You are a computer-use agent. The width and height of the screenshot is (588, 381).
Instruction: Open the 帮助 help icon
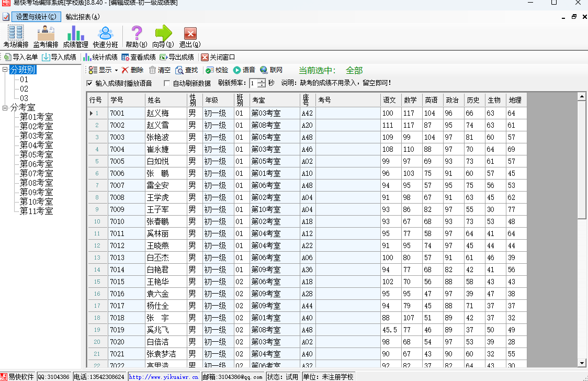tap(136, 36)
